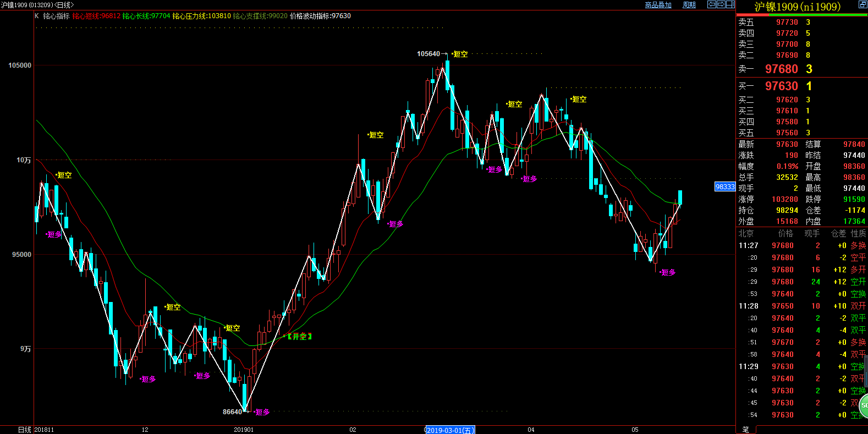Click the 日线 label at bottom-left axis
868x434 pixels.
(24, 430)
